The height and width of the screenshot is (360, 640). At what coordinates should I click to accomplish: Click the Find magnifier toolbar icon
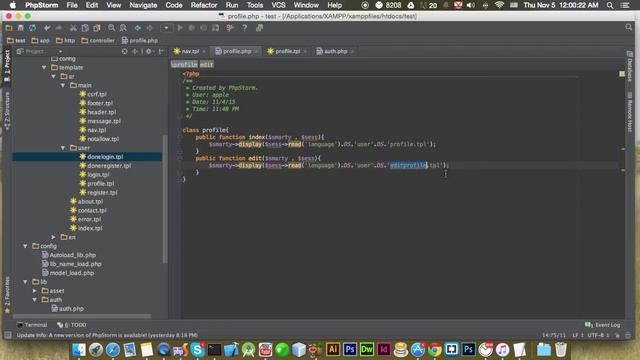click(111, 28)
